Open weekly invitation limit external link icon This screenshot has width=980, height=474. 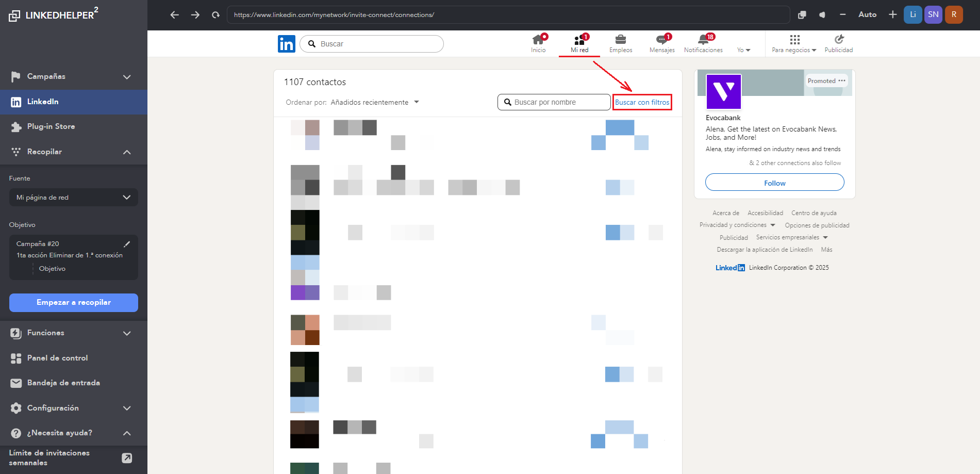(x=127, y=458)
